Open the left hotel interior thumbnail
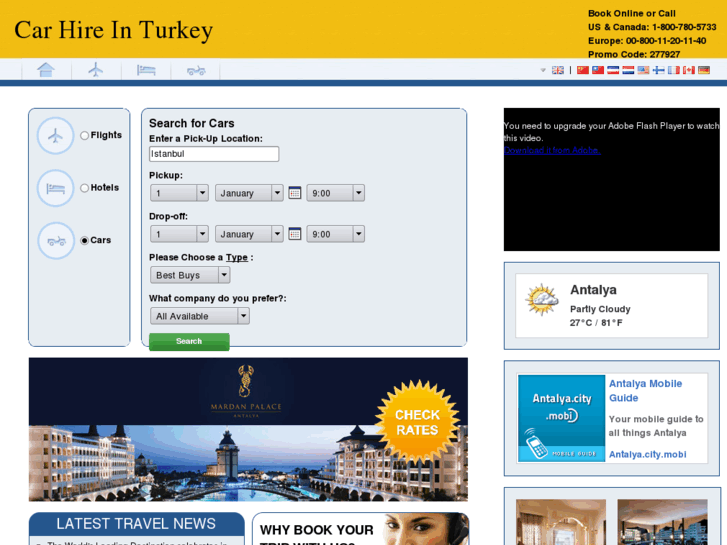The height and width of the screenshot is (545, 727). (561, 522)
